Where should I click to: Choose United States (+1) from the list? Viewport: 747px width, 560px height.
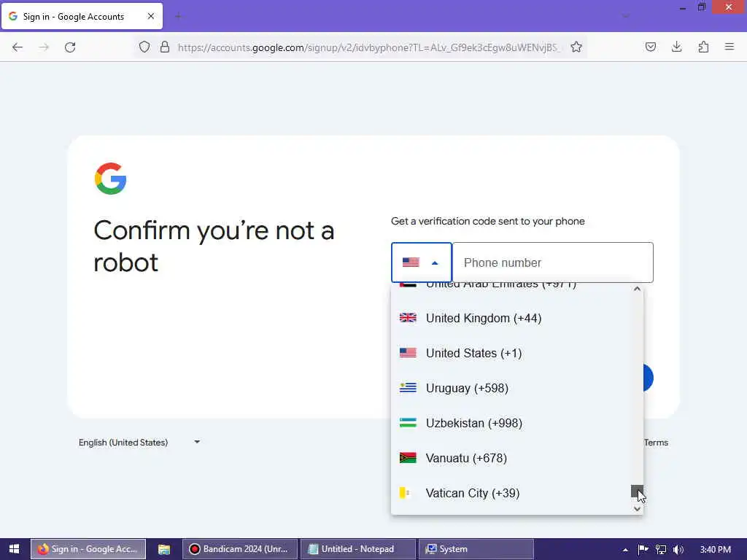coord(511,354)
